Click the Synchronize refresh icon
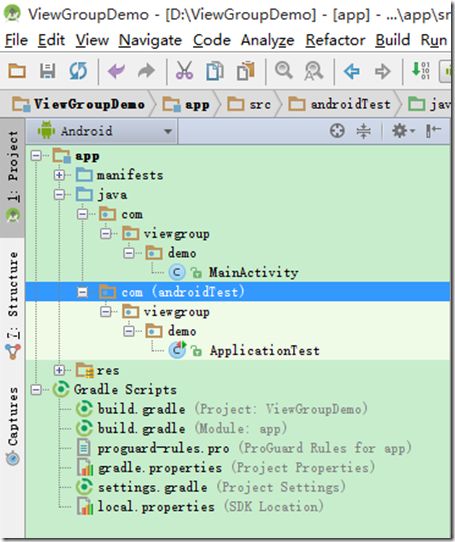This screenshot has width=455, height=542. click(x=78, y=71)
